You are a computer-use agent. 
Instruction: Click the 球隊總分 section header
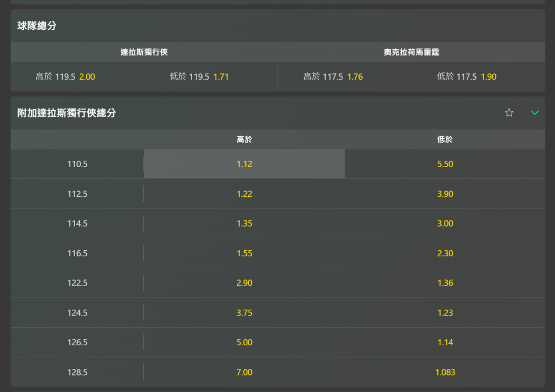pos(37,26)
